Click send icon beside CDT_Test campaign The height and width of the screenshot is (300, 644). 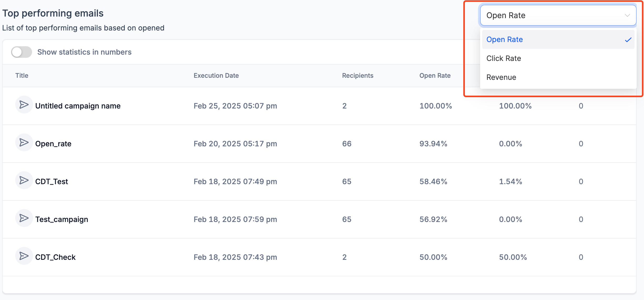[24, 180]
